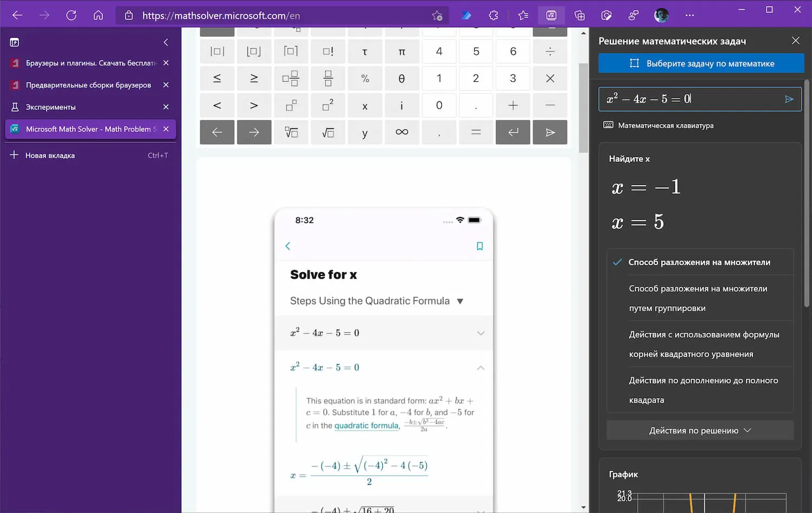Move keyboard cursor right with arrow key
The image size is (812, 513).
pyautogui.click(x=254, y=133)
